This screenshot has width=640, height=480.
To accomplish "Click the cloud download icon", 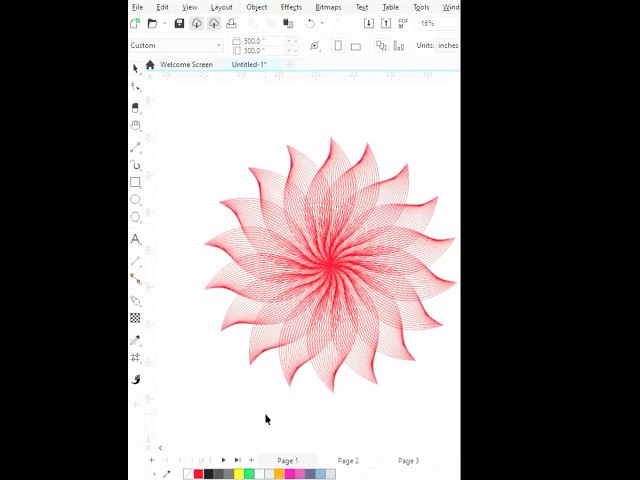I will tap(197, 23).
